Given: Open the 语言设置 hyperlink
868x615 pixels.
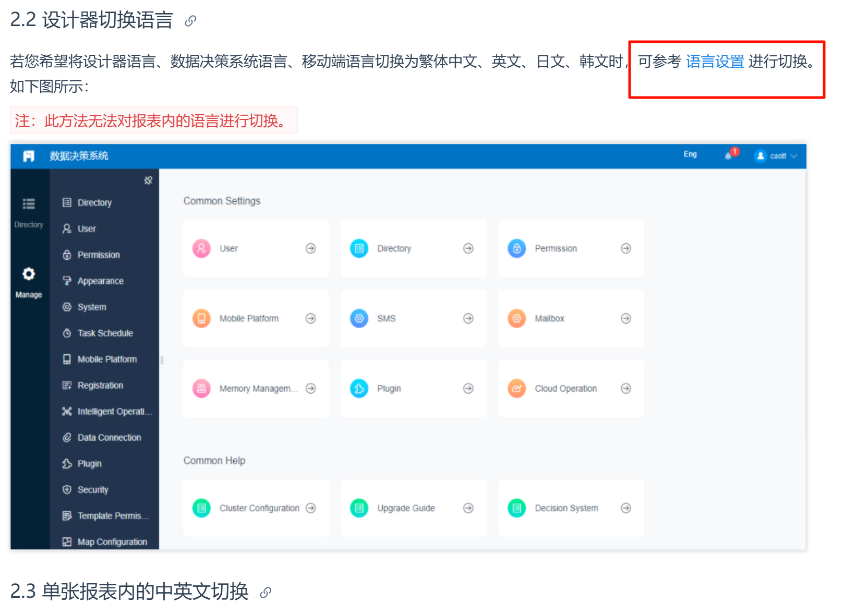Looking at the screenshot, I should [x=715, y=62].
